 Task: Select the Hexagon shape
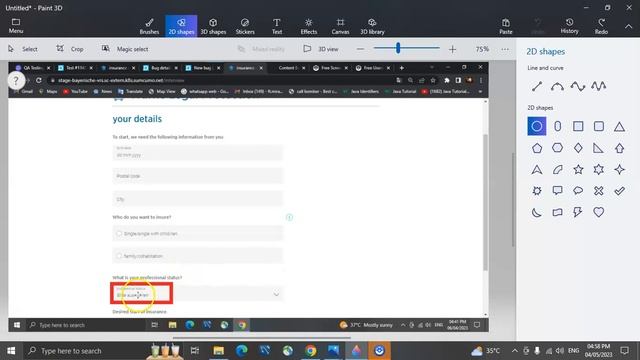click(558, 148)
